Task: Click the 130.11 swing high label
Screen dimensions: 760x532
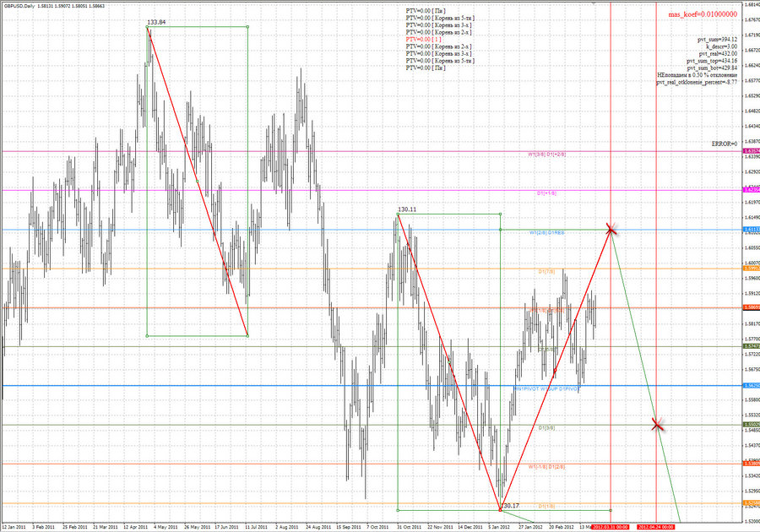Action: click(407, 209)
